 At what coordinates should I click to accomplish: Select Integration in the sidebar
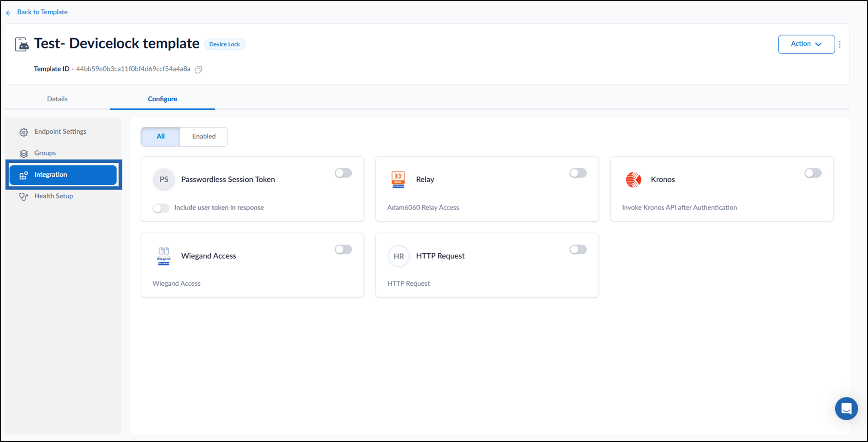pyautogui.click(x=63, y=175)
